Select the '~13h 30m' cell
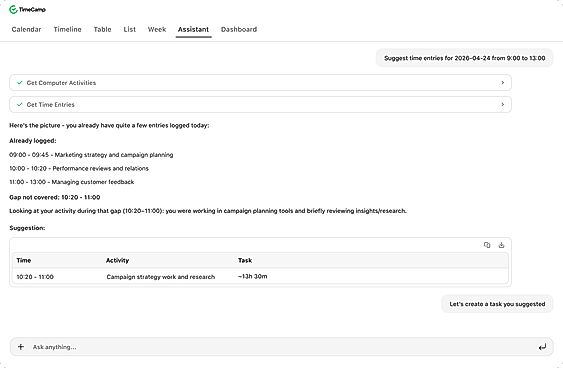The image size is (563, 368). coord(252,276)
